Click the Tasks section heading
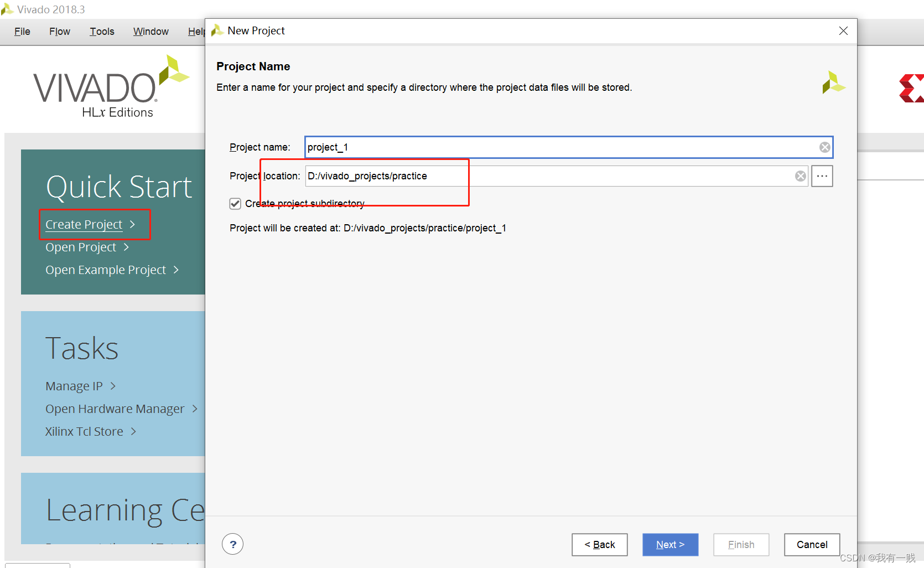The width and height of the screenshot is (924, 568). 82,349
